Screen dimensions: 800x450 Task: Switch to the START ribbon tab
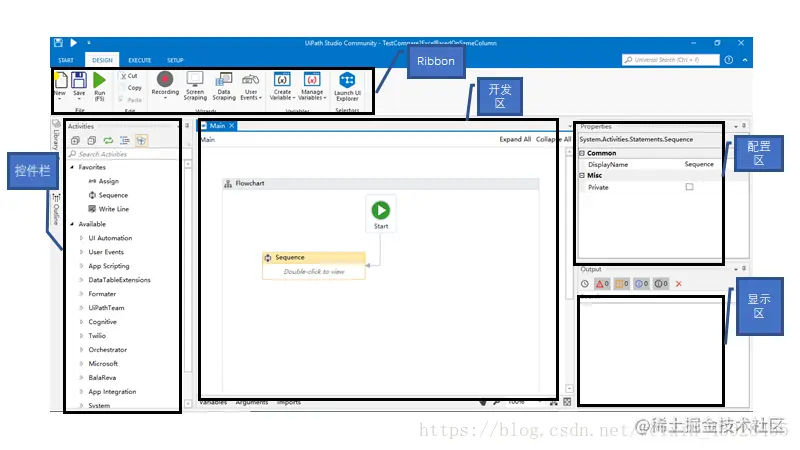(x=66, y=60)
